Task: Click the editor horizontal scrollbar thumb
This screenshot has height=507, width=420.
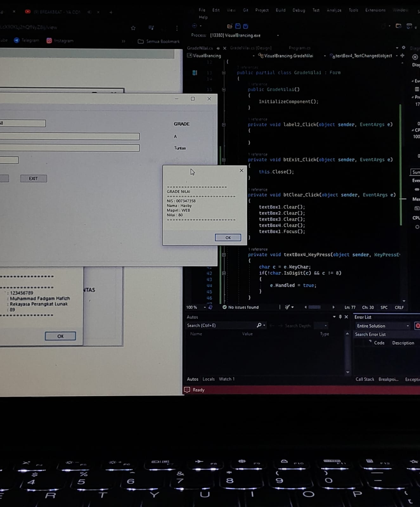Action: pos(314,307)
